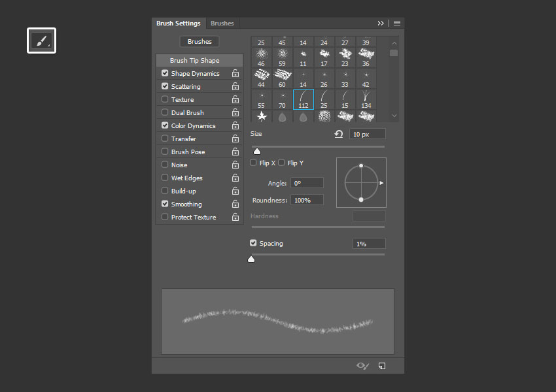556x392 pixels.
Task: Enable the Protect Texture checkbox
Action: (165, 217)
